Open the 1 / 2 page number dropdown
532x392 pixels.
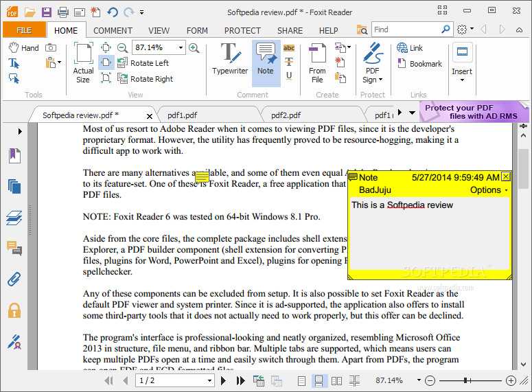[209, 381]
